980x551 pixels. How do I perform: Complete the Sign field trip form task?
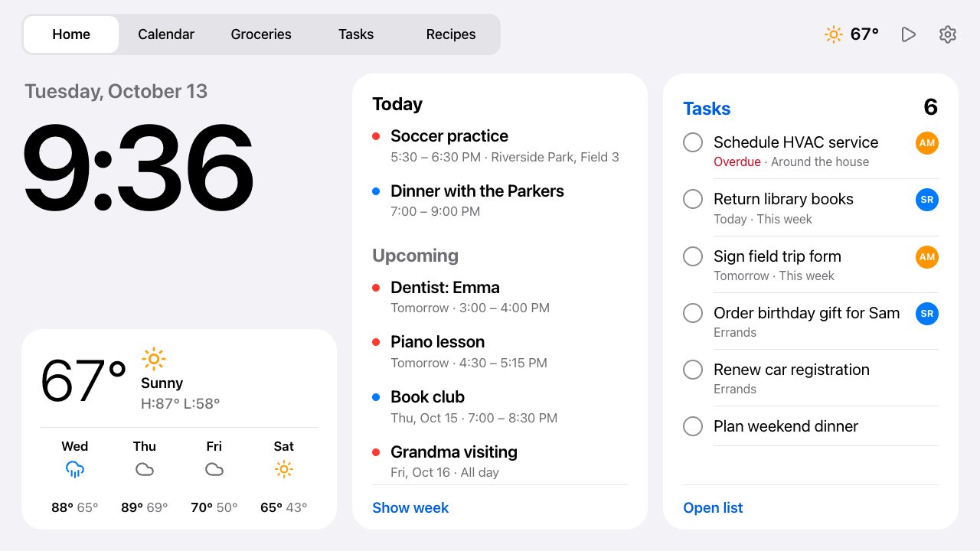(x=693, y=256)
